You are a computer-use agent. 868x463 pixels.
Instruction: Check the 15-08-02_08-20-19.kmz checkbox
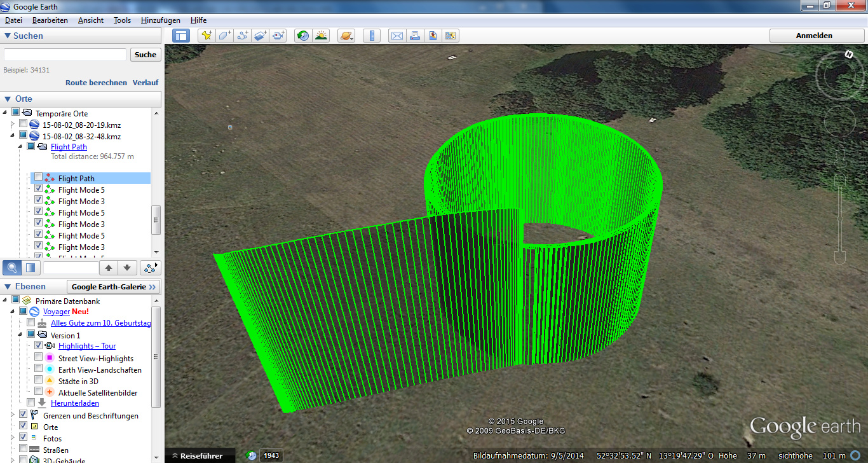(24, 124)
